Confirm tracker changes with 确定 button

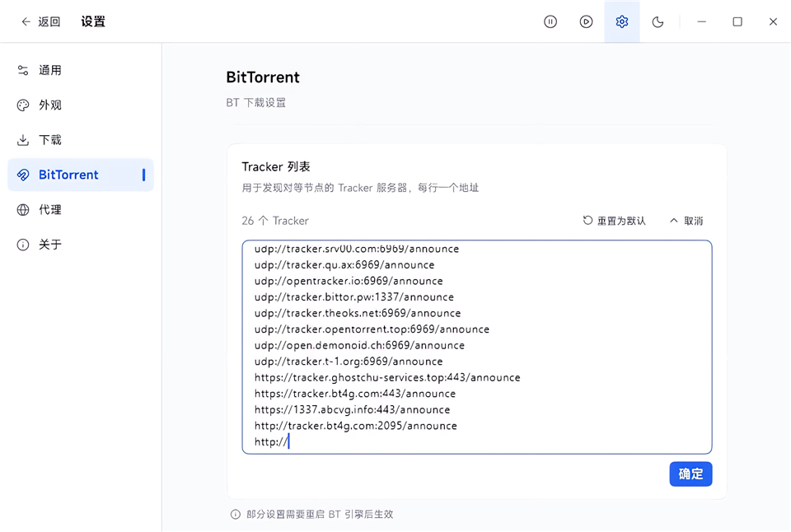click(690, 474)
